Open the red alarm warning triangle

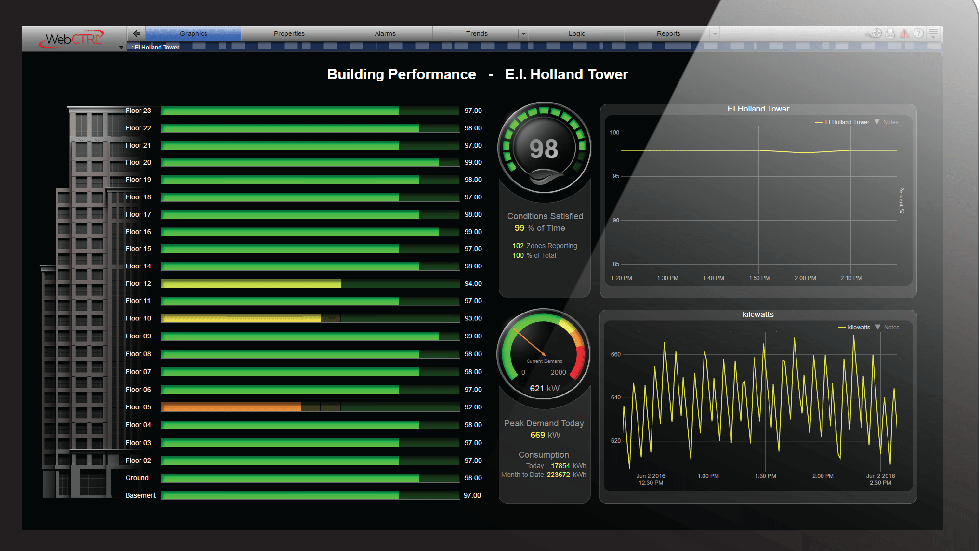905,34
